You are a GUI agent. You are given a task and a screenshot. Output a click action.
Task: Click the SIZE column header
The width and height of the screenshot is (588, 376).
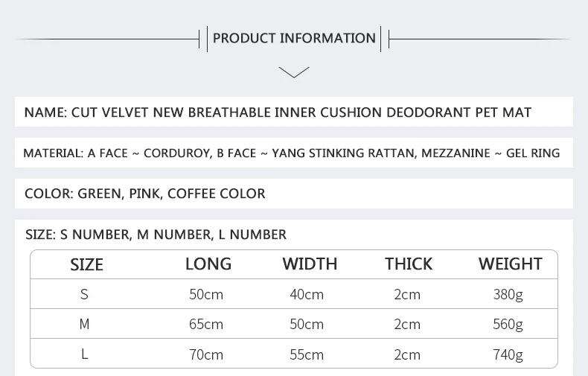pos(86,264)
